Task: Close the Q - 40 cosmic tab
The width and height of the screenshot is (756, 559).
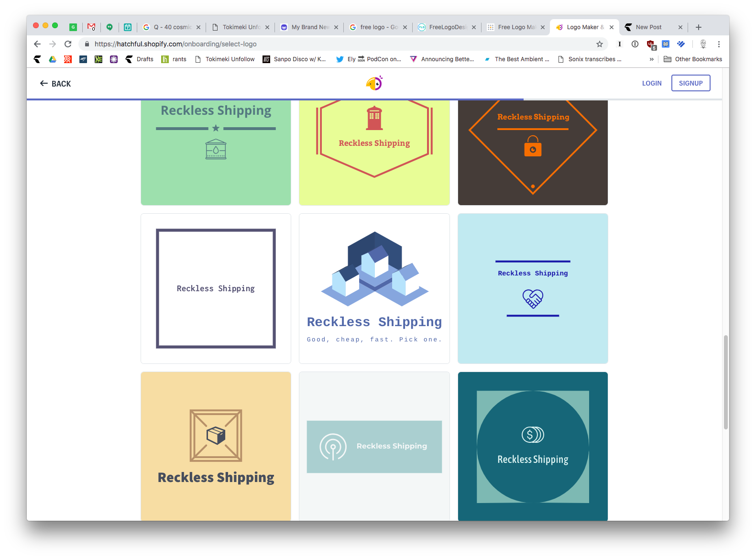Action: click(198, 27)
